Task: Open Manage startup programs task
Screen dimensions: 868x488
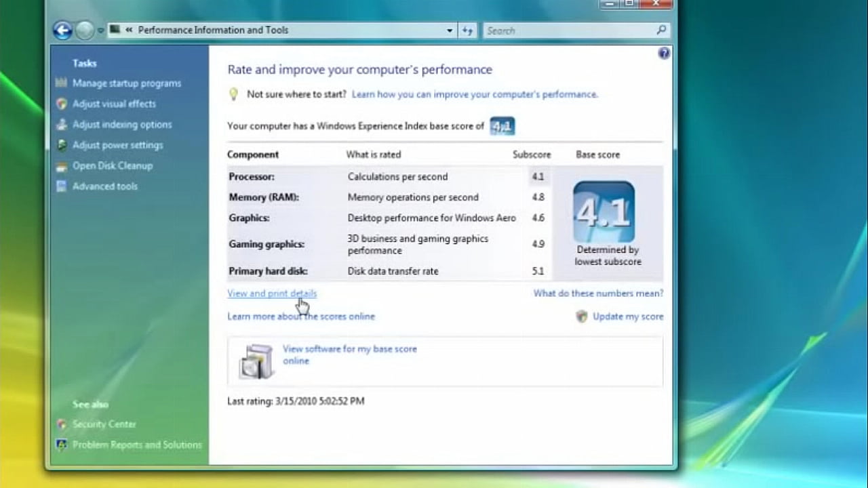Action: coord(127,83)
